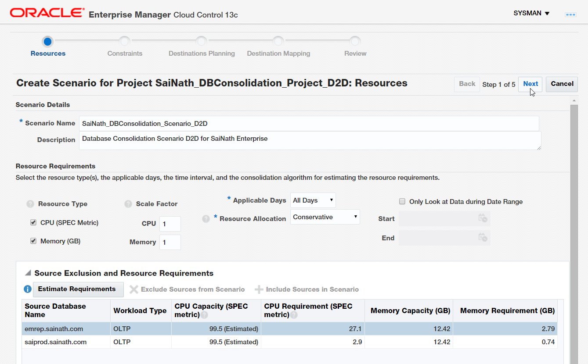Click the Exclude Sources X icon
Image resolution: width=588 pixels, height=364 pixels.
point(134,289)
